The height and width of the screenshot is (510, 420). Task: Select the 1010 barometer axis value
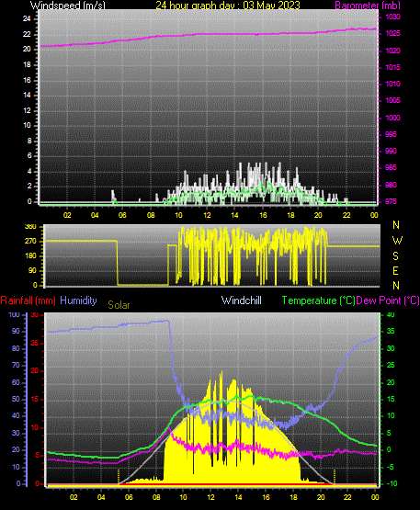(393, 84)
